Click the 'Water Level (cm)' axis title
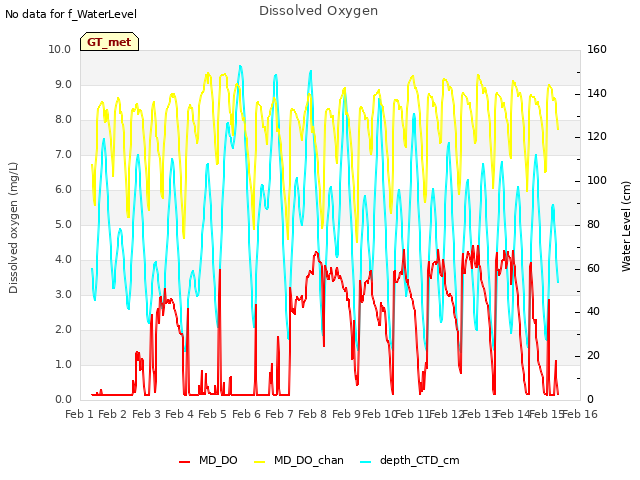This screenshot has width=640, height=480. (x=626, y=227)
